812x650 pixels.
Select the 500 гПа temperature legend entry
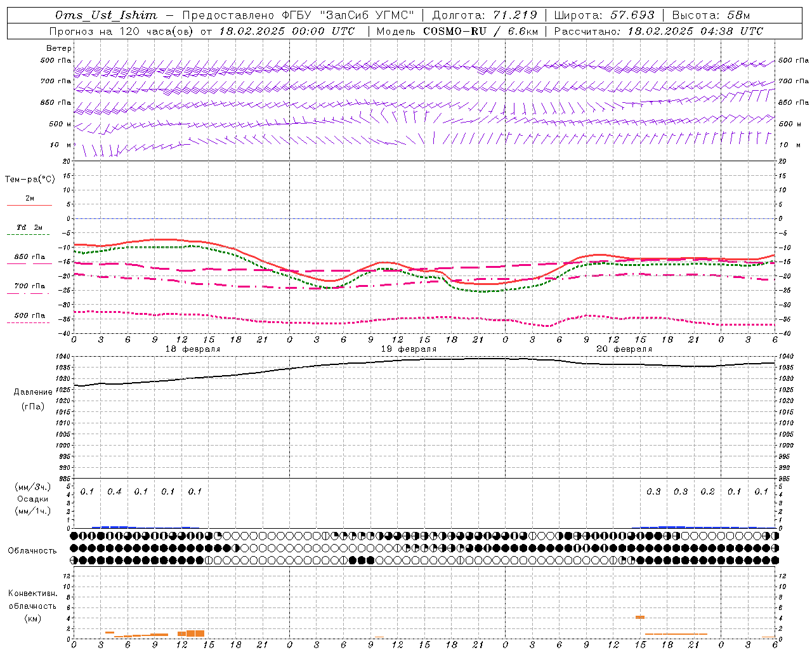coord(30,315)
